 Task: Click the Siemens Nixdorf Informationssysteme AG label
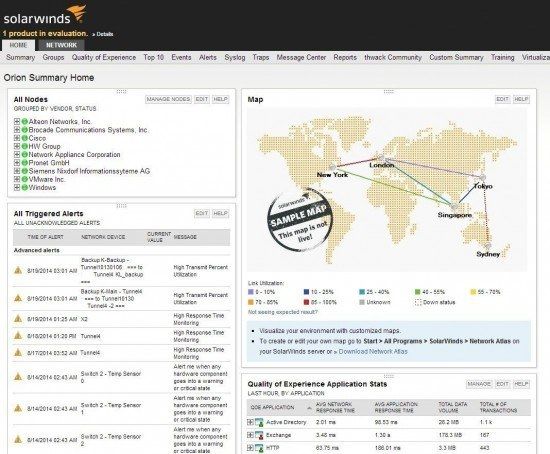click(89, 171)
